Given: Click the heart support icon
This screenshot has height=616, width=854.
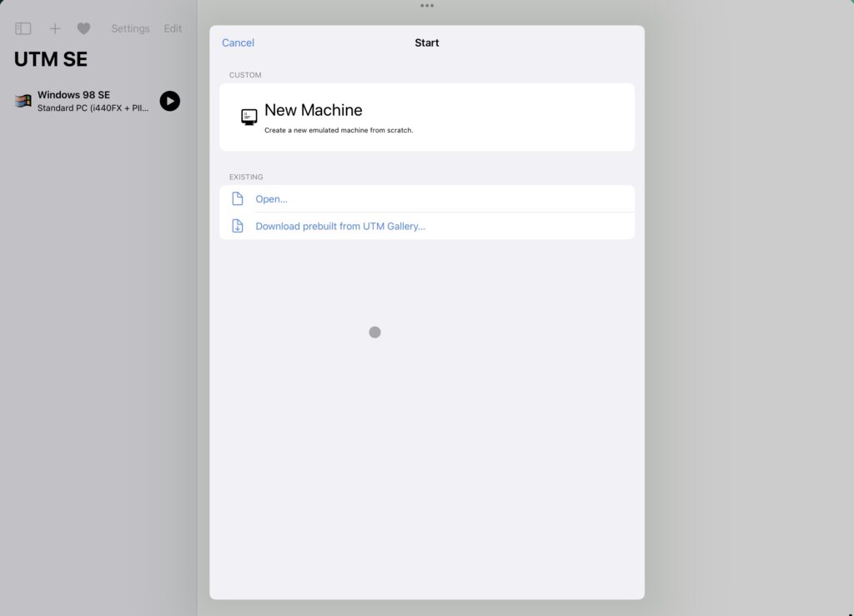Looking at the screenshot, I should pos(83,28).
